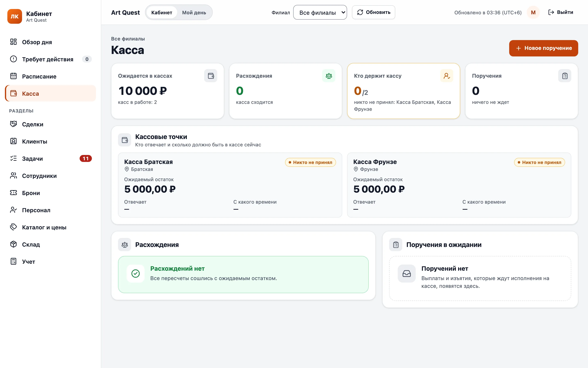Click the Расхождений нет heading
Screen dimensions: 588x368
tap(177, 268)
